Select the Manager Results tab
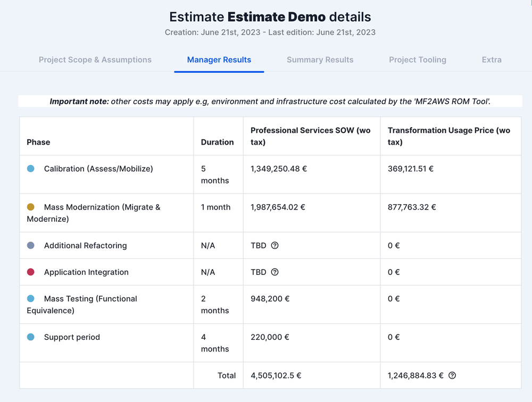Viewport: 532px width, 402px height. pyautogui.click(x=219, y=60)
